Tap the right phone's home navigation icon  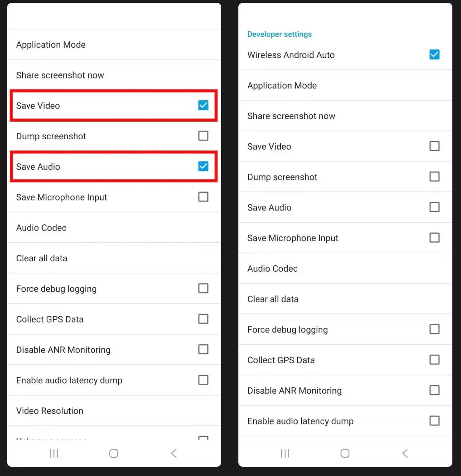[x=345, y=453]
